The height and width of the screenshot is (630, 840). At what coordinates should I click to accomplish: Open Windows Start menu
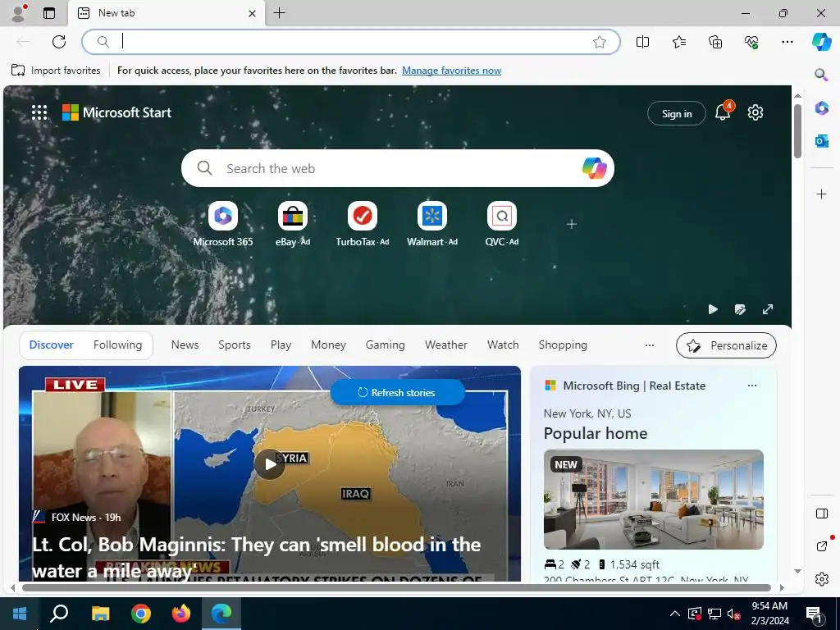point(20,614)
